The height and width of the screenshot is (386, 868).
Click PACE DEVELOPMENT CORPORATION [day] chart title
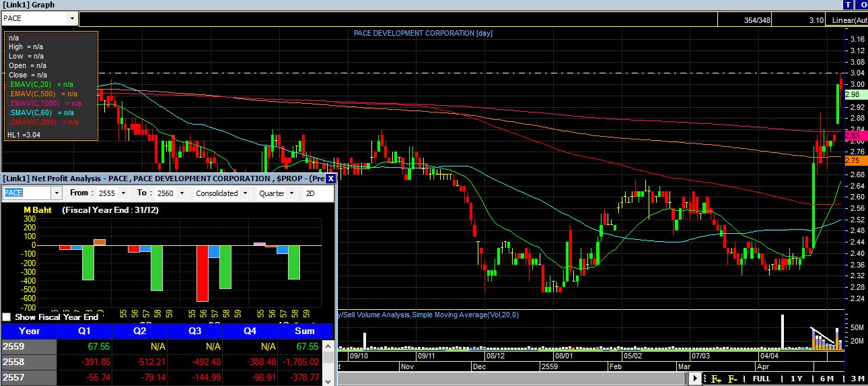click(x=423, y=34)
